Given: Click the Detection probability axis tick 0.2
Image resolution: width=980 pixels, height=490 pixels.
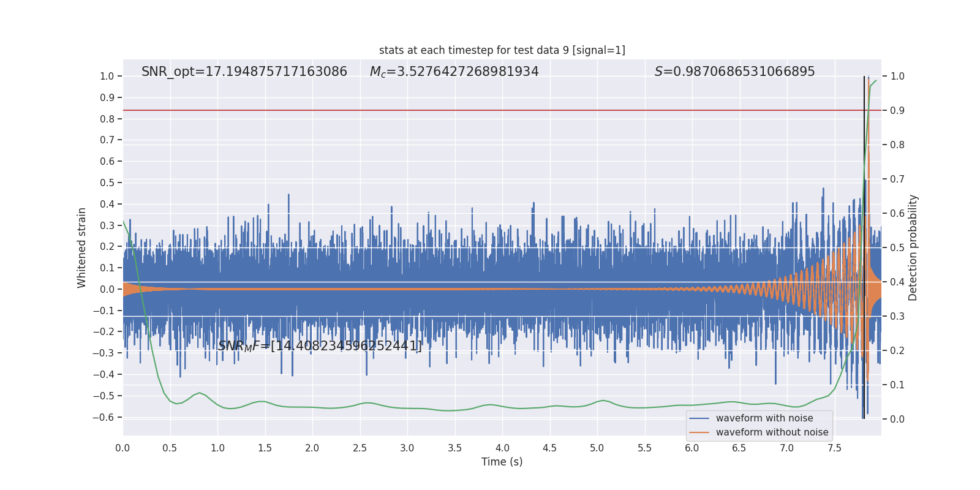Looking at the screenshot, I should pyautogui.click(x=897, y=351).
